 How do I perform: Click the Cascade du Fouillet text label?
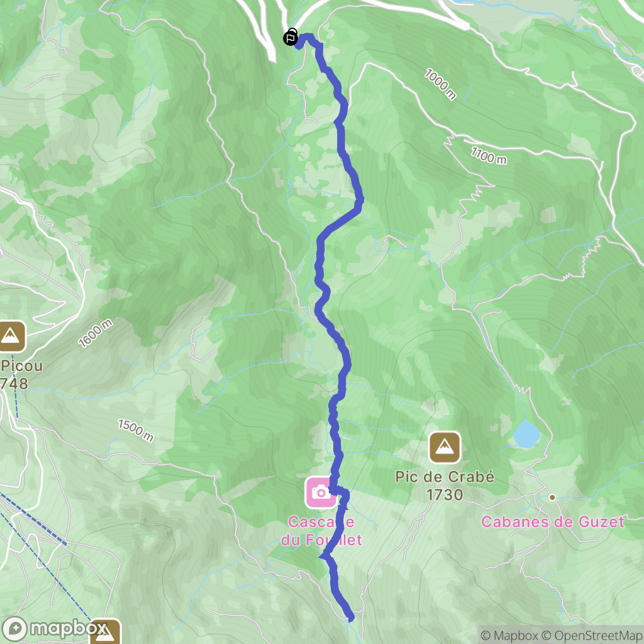[x=321, y=531]
